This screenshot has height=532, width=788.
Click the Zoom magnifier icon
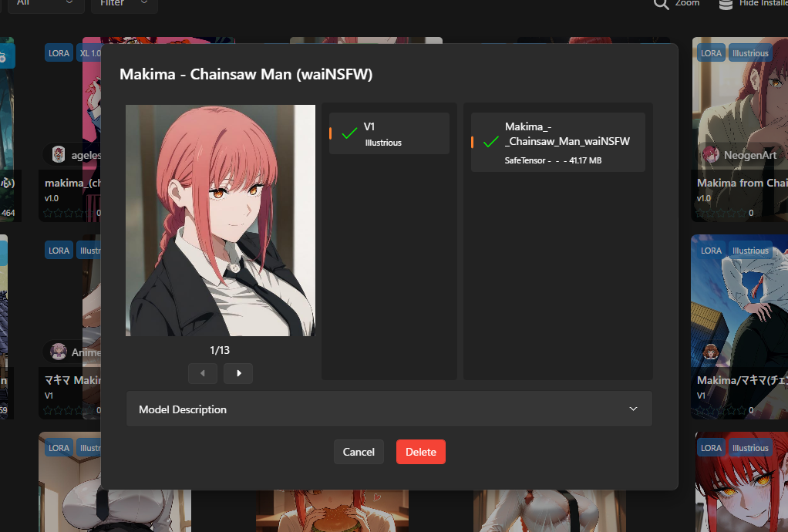661,4
